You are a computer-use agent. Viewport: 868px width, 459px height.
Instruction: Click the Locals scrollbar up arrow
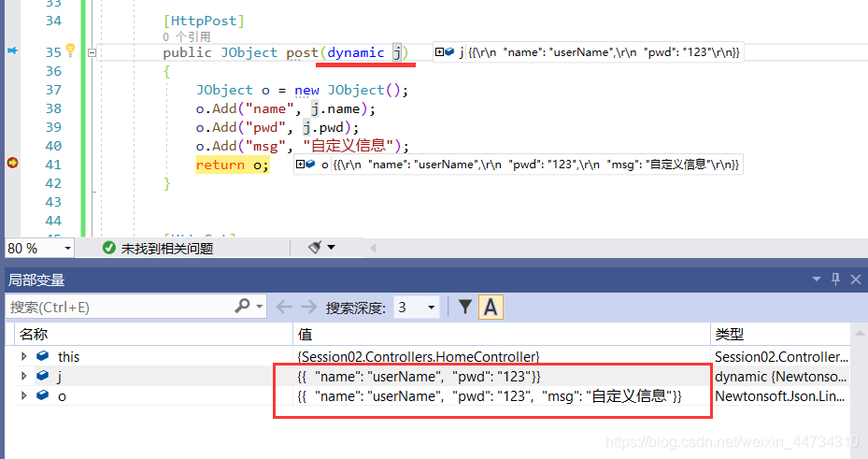(860, 334)
